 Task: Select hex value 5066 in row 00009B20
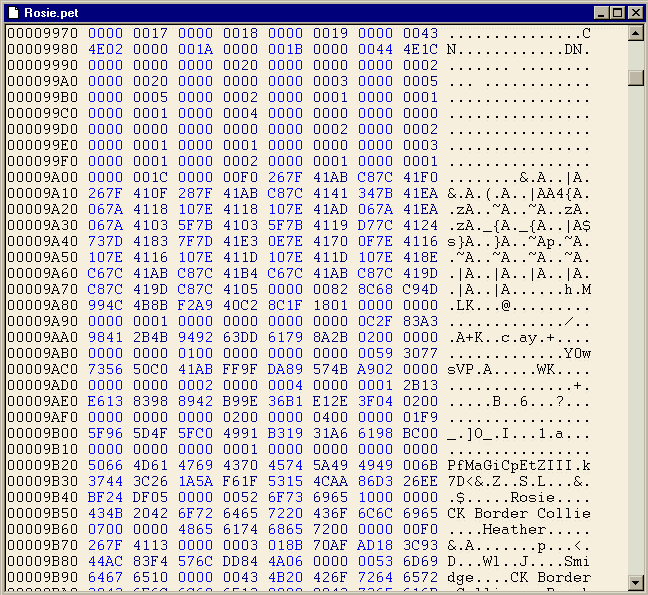click(105, 466)
